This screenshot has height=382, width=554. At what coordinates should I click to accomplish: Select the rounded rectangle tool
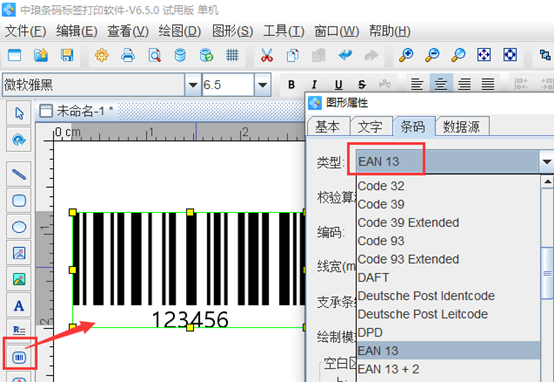[x=19, y=201]
